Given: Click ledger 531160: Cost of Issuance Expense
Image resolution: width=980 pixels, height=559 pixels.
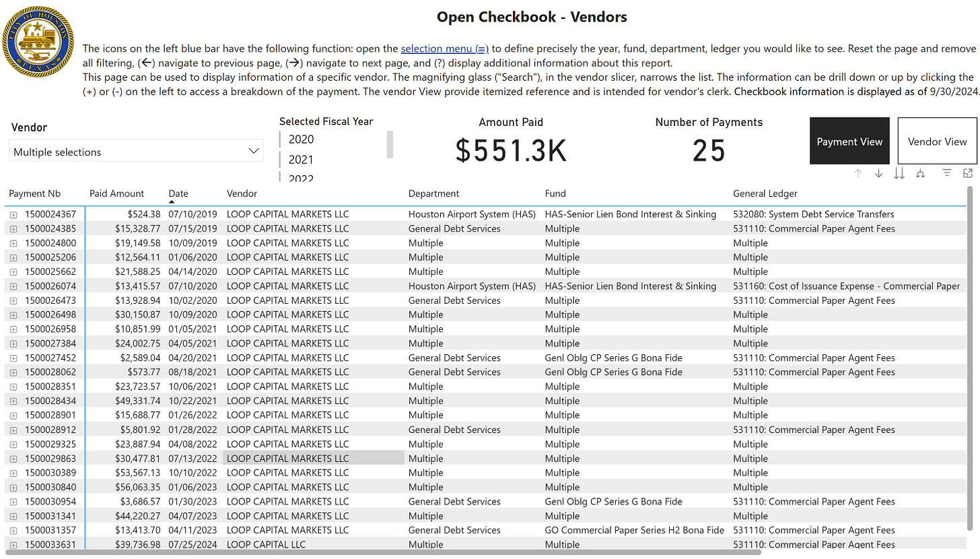Looking at the screenshot, I should click(x=846, y=286).
